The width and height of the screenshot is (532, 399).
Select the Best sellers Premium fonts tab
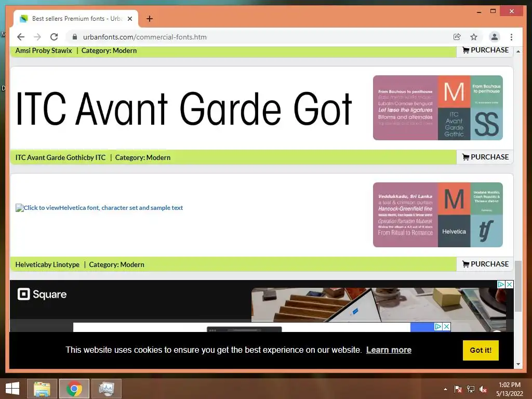point(76,19)
